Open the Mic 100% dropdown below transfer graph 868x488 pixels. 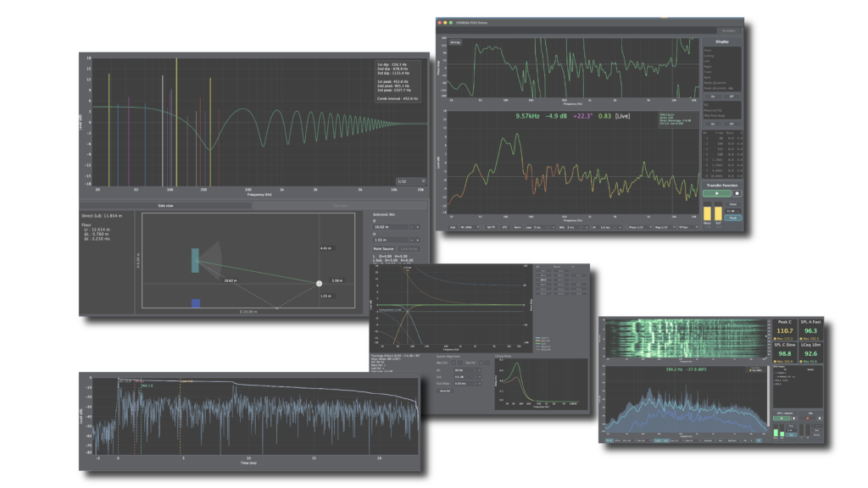(470, 227)
